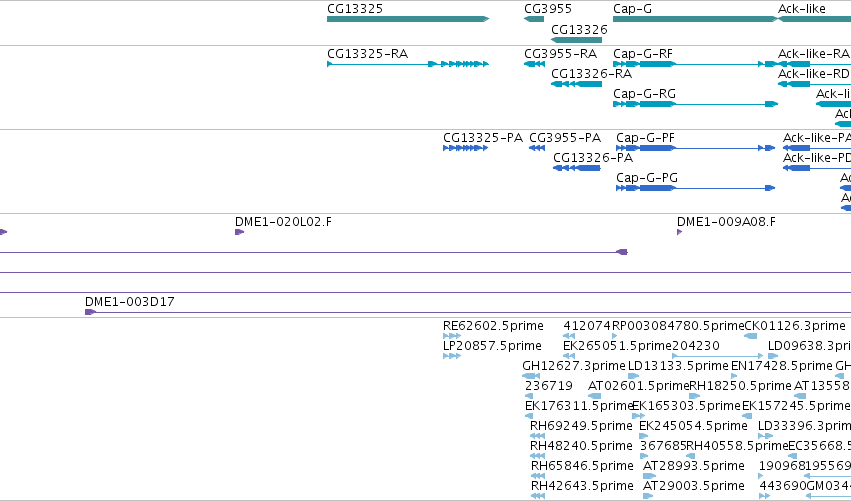Screen dimensions: 851x501
Task: Select the 190968 EST label
Action: click(x=782, y=466)
